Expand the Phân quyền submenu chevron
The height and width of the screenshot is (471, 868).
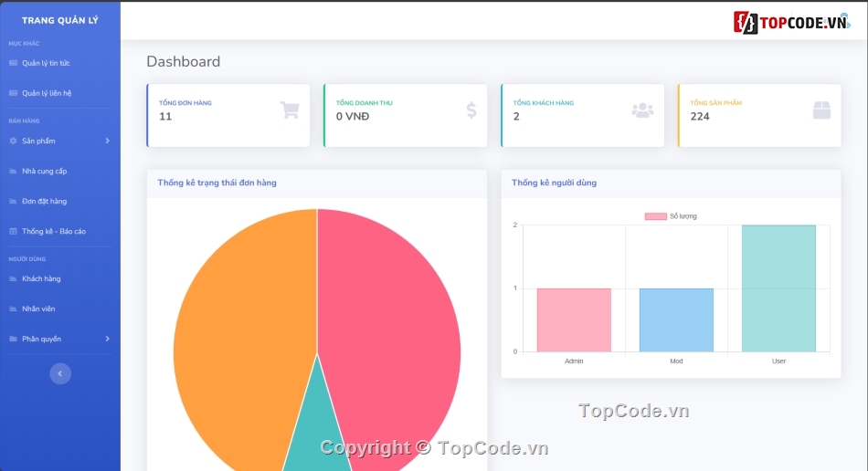107,339
